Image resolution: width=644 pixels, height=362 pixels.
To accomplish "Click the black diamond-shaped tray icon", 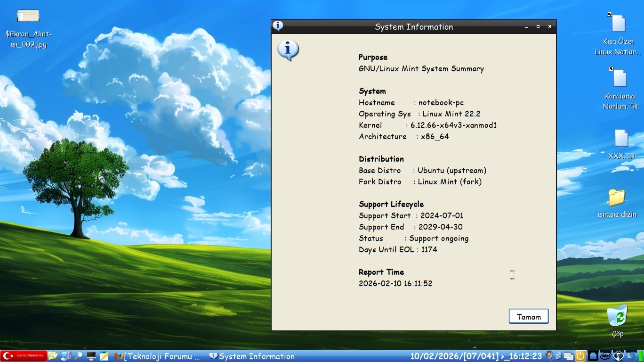I will coord(619,356).
